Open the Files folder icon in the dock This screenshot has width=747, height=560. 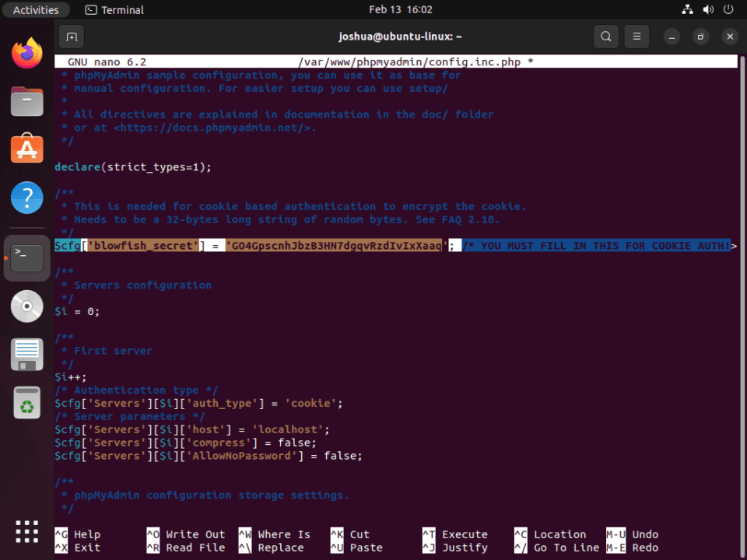coord(26,101)
